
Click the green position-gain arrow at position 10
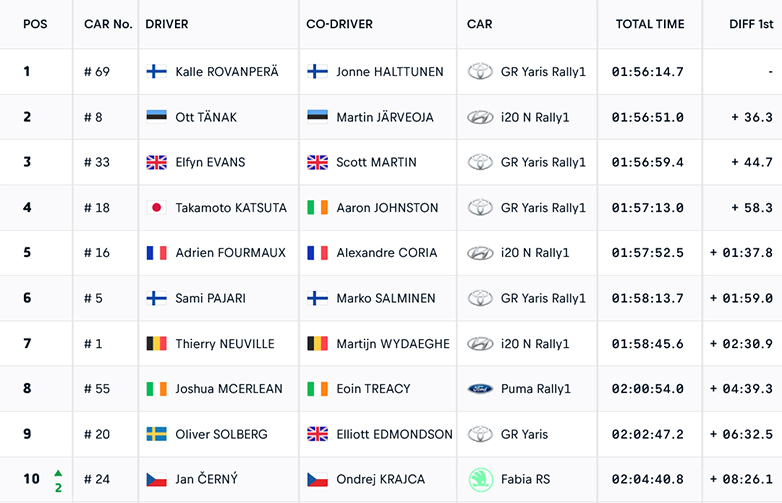tap(59, 472)
